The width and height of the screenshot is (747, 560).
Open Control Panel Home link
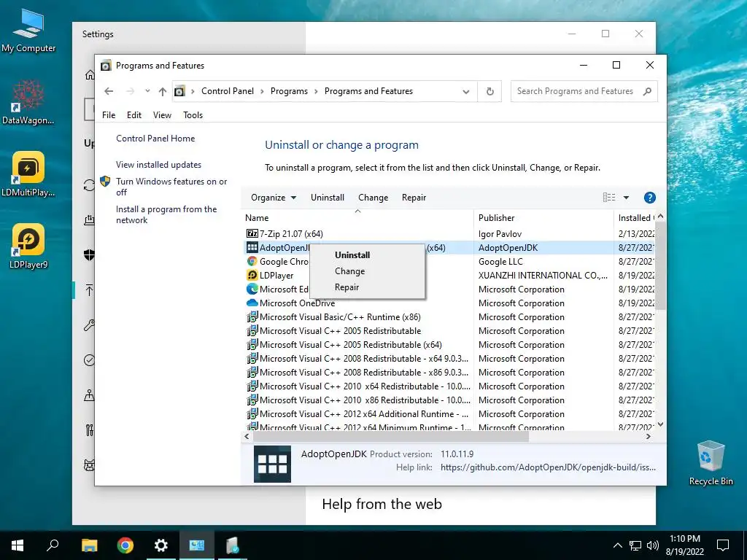click(155, 139)
